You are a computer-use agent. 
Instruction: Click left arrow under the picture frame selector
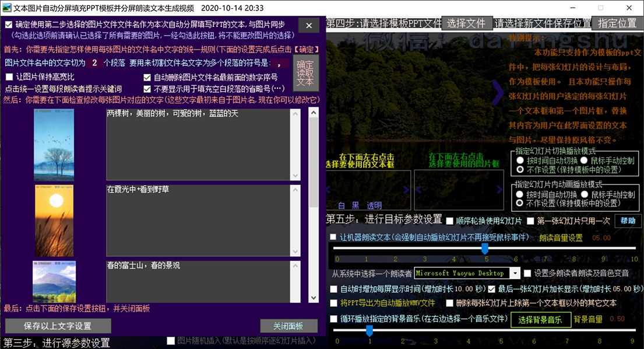coord(418,190)
